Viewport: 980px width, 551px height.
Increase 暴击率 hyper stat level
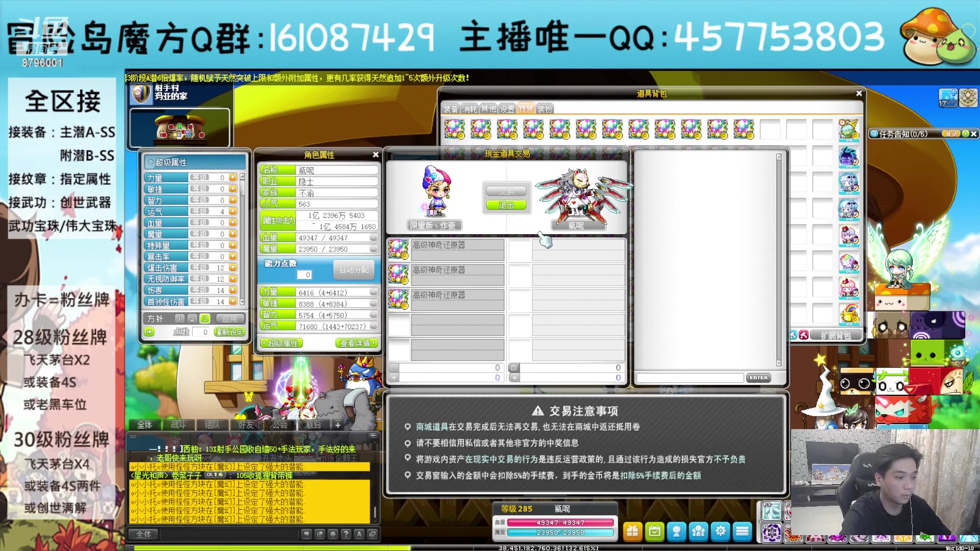pos(233,256)
